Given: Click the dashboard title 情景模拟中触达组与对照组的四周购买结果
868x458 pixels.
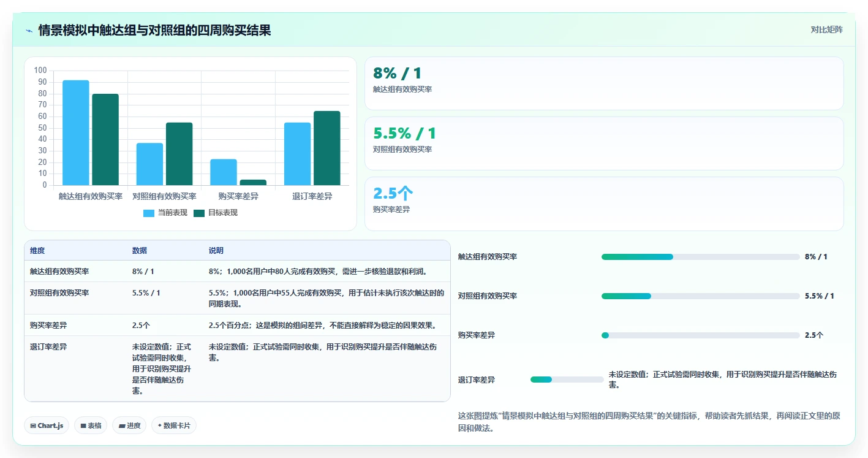Looking at the screenshot, I should [x=154, y=31].
